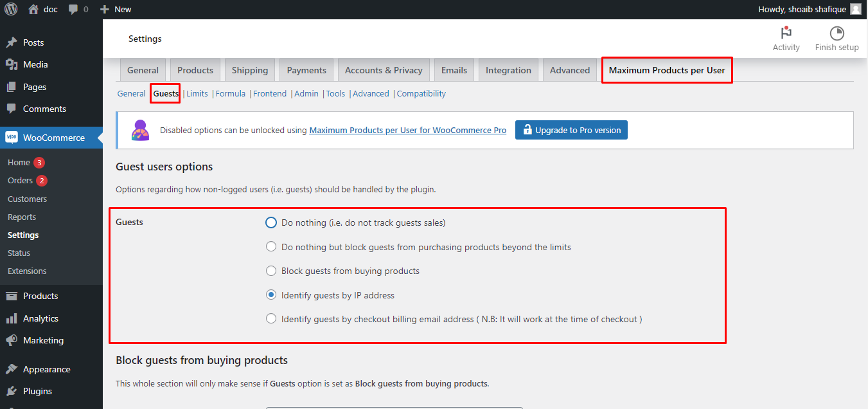Open the Shipping settings tab
The image size is (868, 409).
pyautogui.click(x=250, y=70)
